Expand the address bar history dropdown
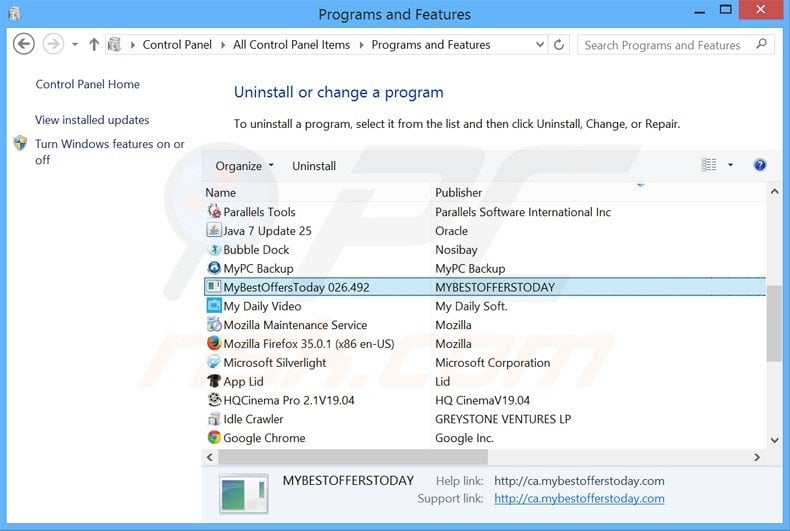Viewport: 790px width, 531px height. click(540, 44)
